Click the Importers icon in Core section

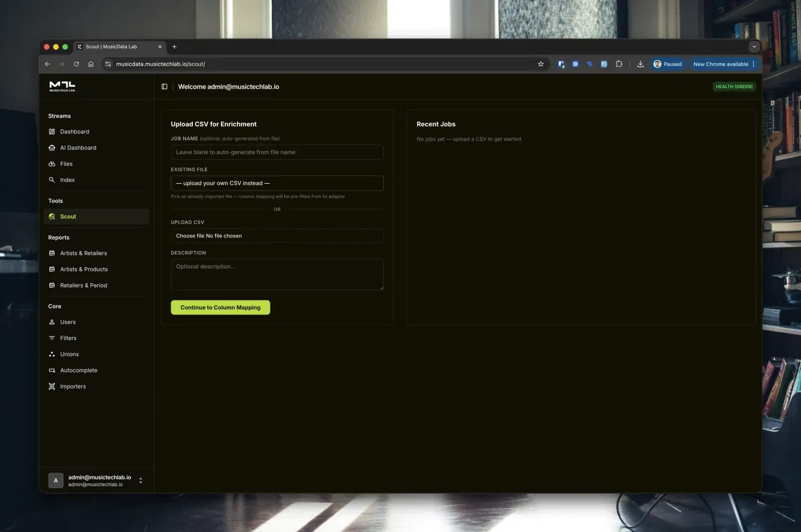click(52, 386)
